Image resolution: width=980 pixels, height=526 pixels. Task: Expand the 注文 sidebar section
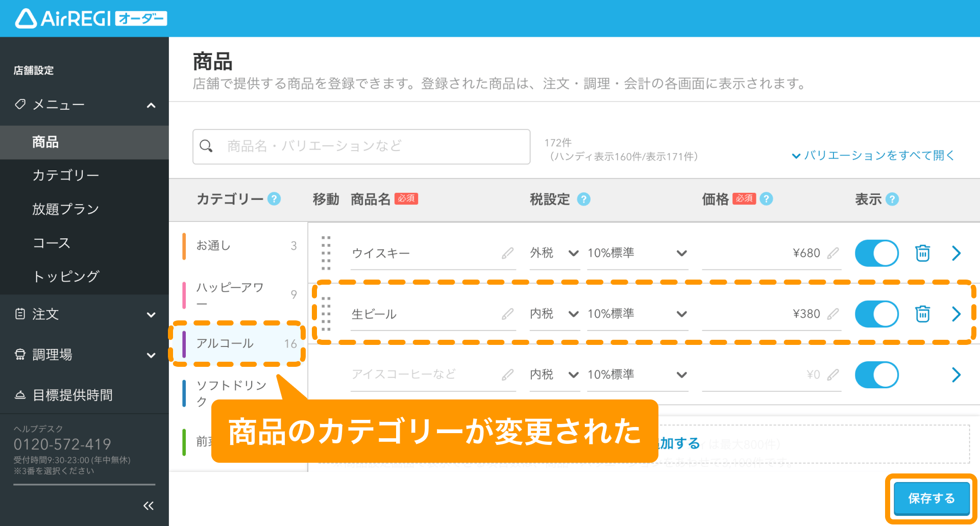click(151, 314)
